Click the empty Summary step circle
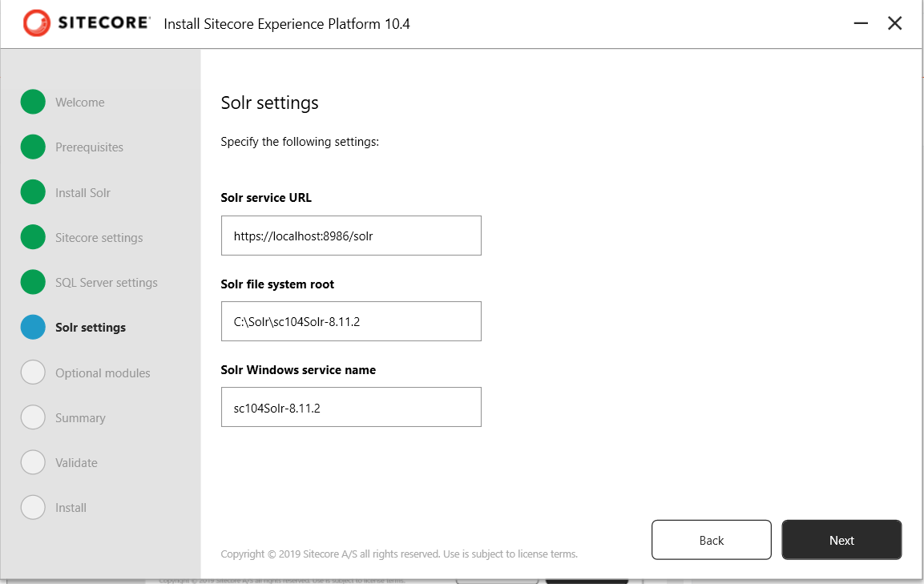Viewport: 924px width, 584px height. coord(33,417)
